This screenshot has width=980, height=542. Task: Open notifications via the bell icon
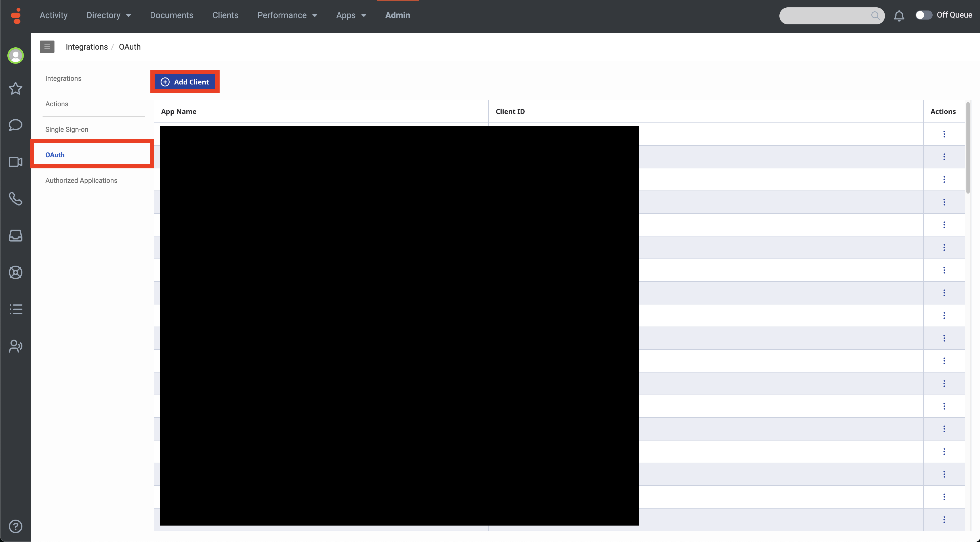[x=899, y=16]
